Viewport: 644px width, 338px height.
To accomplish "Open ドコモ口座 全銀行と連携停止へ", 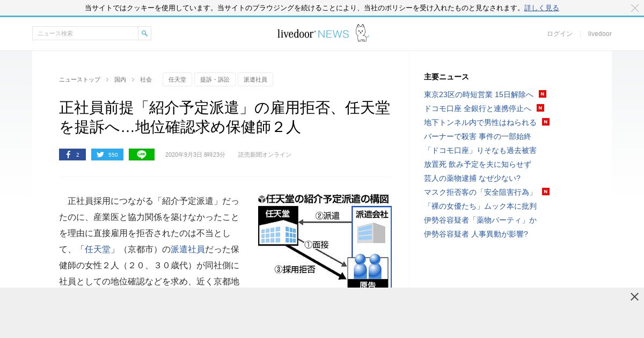I will 478,108.
